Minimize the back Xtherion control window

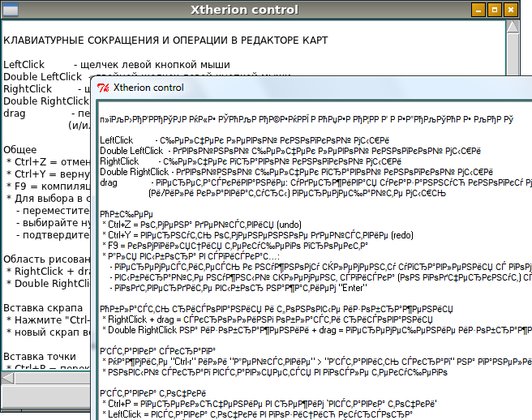pyautogui.click(x=478, y=10)
